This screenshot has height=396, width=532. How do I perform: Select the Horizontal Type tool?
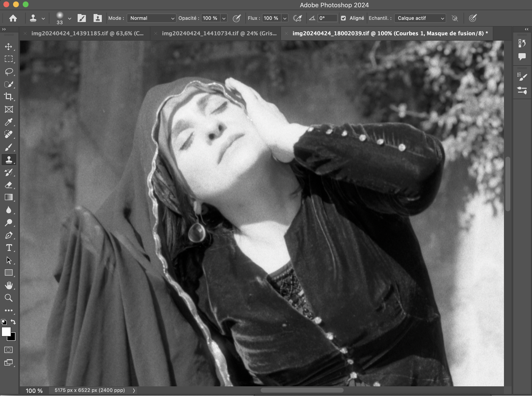9,248
